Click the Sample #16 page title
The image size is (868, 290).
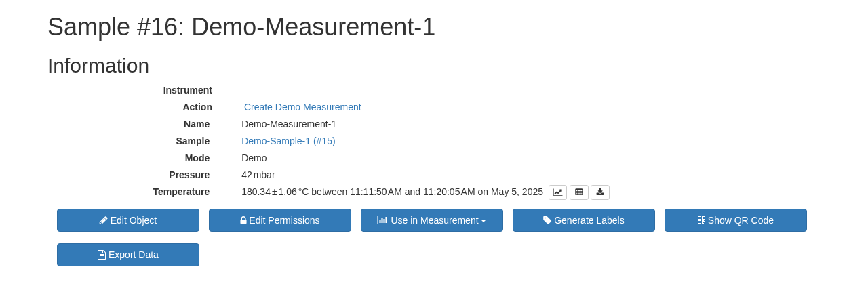pyautogui.click(x=241, y=27)
